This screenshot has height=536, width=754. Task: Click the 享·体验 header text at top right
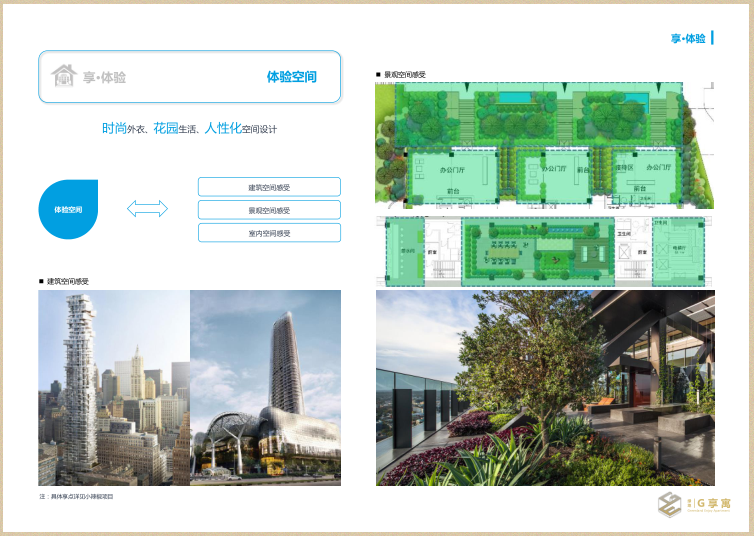(688, 39)
